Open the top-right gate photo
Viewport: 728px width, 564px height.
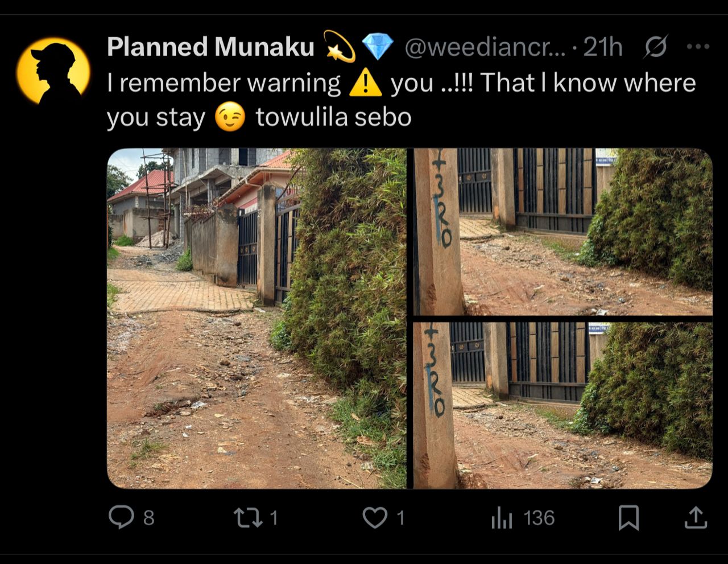point(562,232)
